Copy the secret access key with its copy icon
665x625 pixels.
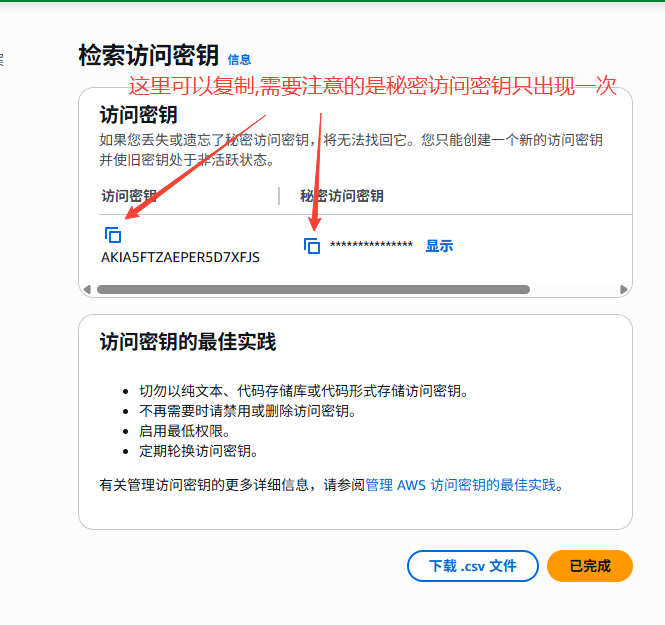click(x=312, y=246)
